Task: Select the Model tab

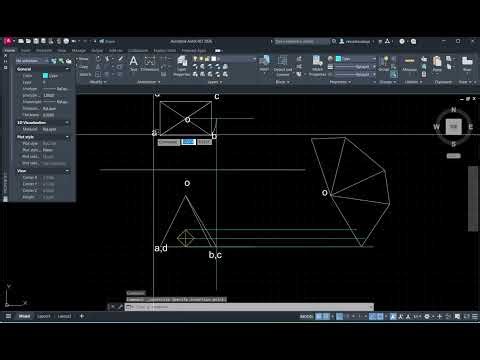Action: [24, 316]
